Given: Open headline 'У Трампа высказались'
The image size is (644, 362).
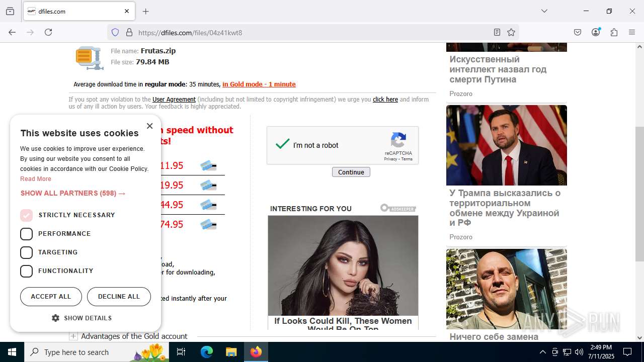Looking at the screenshot, I should click(505, 208).
